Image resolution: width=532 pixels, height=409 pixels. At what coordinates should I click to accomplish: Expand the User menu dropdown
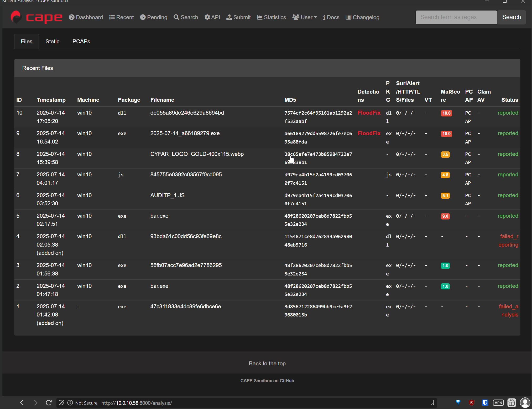[304, 17]
